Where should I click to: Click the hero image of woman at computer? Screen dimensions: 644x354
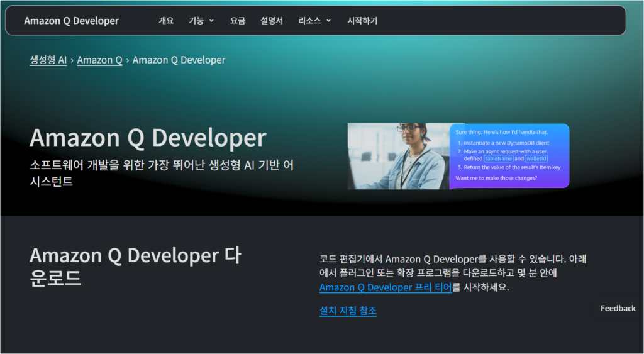[399, 156]
